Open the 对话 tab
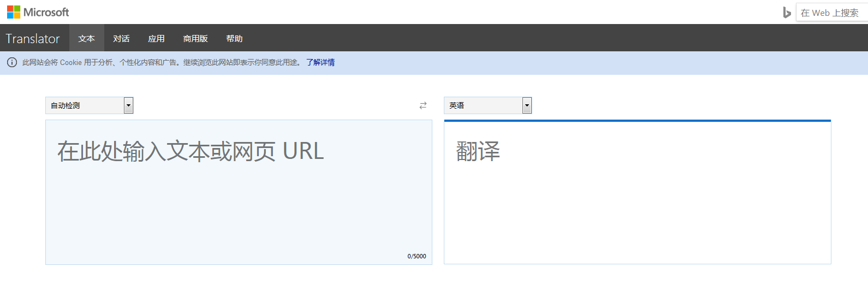This screenshot has width=868, height=284. [121, 38]
